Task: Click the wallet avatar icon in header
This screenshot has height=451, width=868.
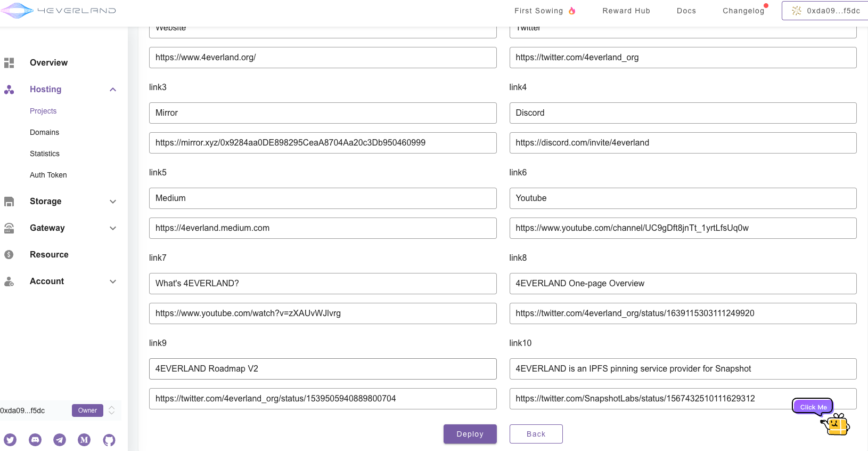Action: [797, 11]
